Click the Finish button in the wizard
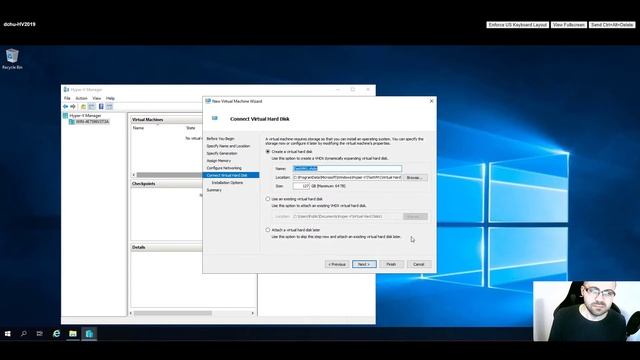Screen dimensions: 640x360 [391, 264]
